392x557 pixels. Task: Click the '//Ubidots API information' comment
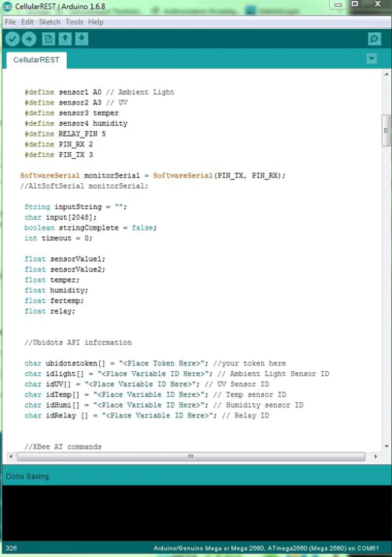pyautogui.click(x=78, y=343)
